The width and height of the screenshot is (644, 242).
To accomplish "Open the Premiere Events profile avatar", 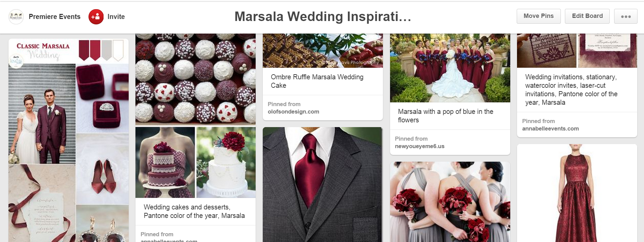I will [16, 17].
